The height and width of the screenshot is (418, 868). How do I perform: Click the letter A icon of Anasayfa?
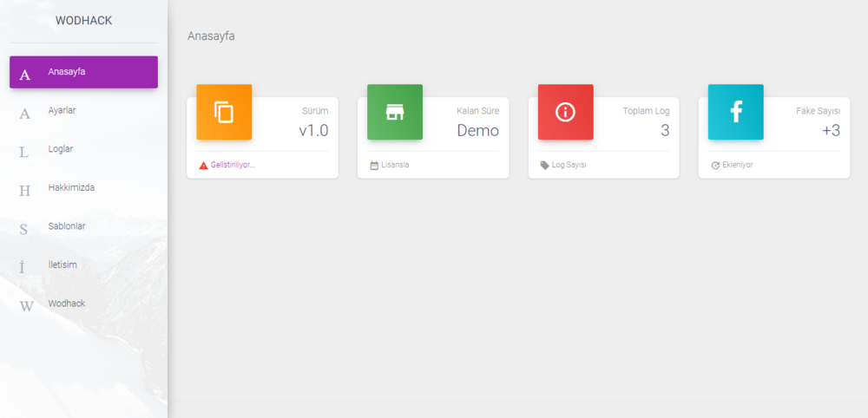[25, 75]
